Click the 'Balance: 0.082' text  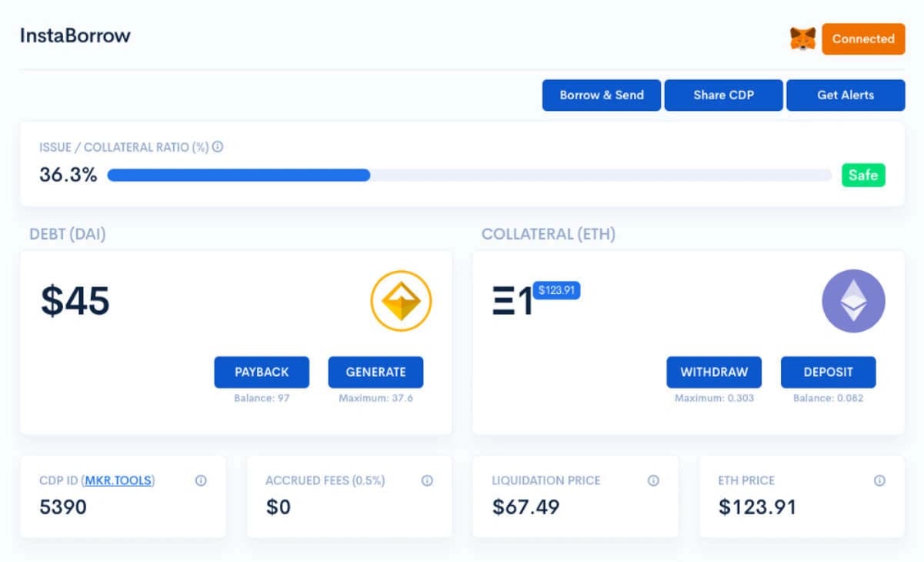(829, 399)
